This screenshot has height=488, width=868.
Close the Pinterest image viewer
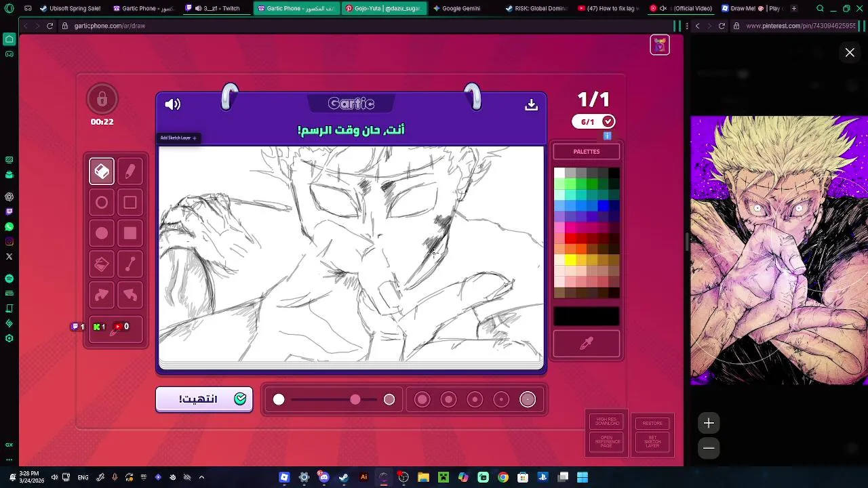850,52
